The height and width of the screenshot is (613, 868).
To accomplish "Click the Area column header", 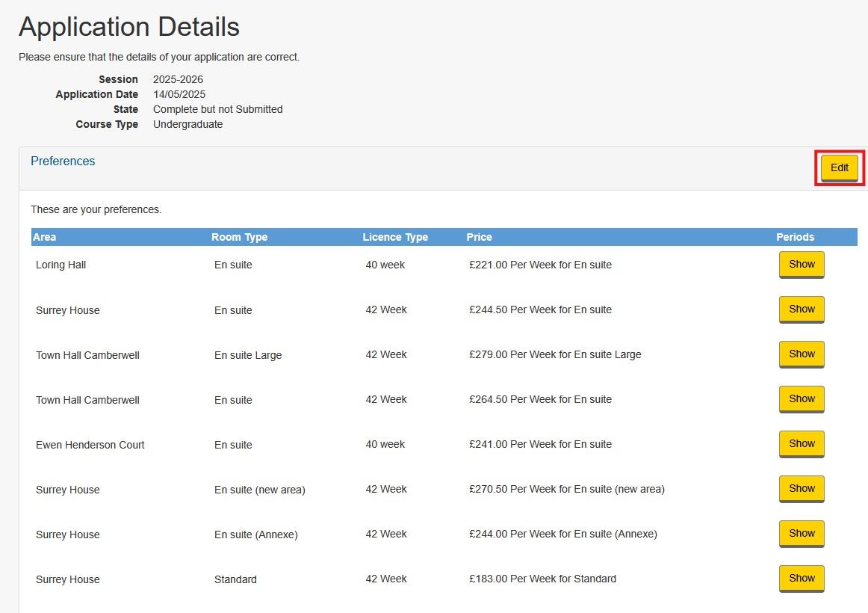I will 44,237.
